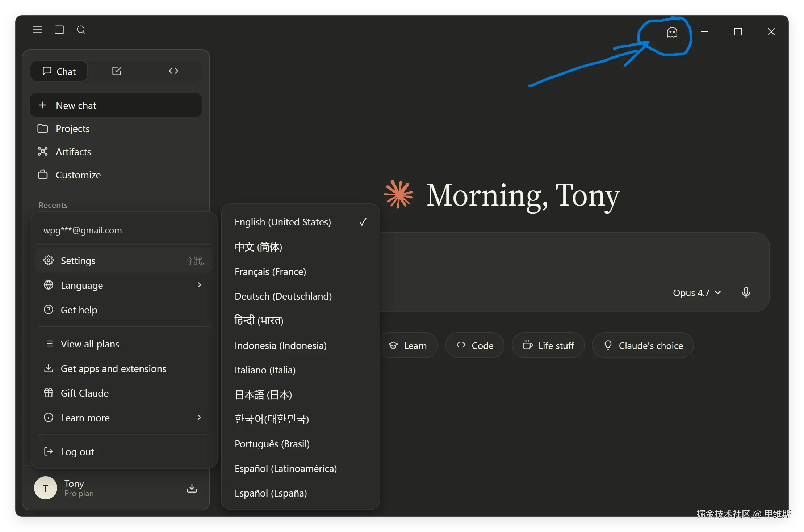Switch to the code tab with angle brackets
The width and height of the screenshot is (804, 532).
(x=173, y=71)
